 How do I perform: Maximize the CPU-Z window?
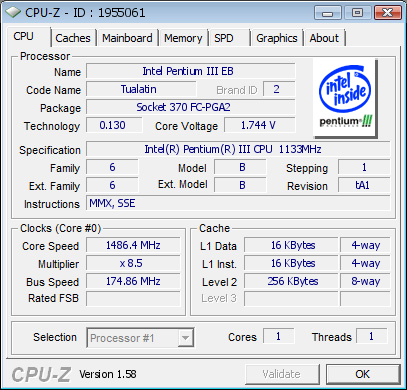coord(358,13)
